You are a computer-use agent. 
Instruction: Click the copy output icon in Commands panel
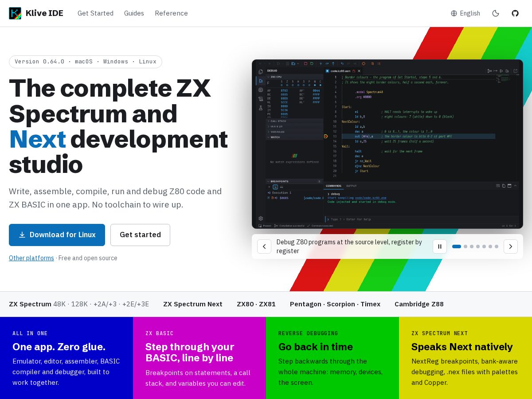[x=504, y=186]
